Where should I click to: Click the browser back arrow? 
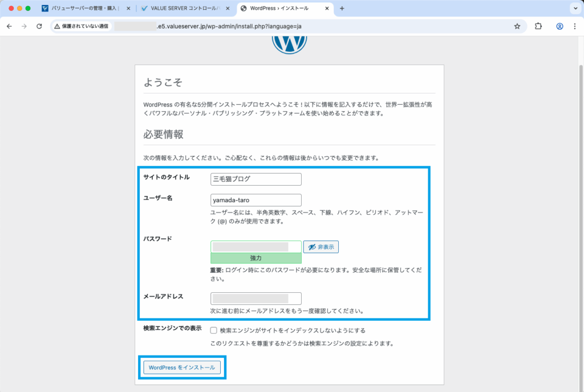[9, 26]
